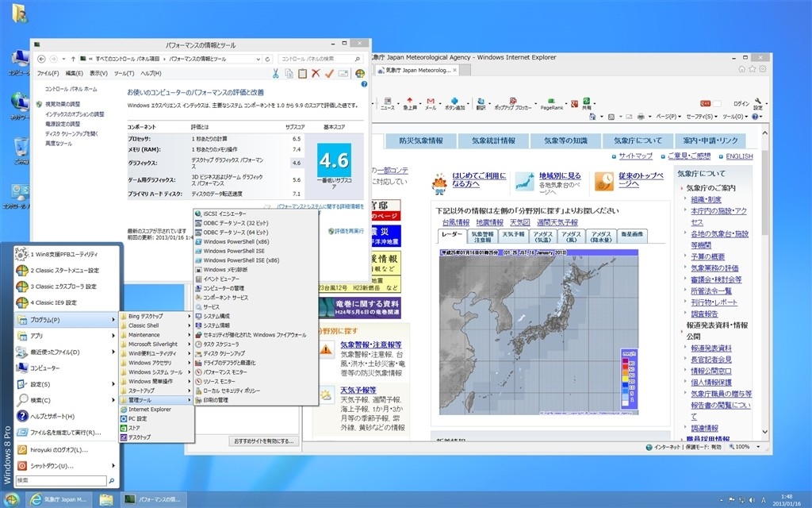The height and width of the screenshot is (508, 812).
Task: Open the 表示(V) menu in Control Panel
Action: coord(99,73)
